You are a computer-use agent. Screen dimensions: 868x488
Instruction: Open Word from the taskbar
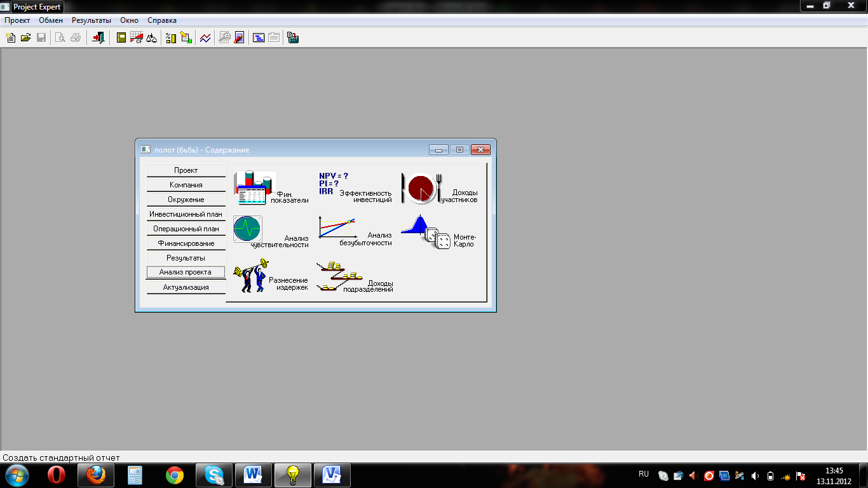click(x=254, y=475)
